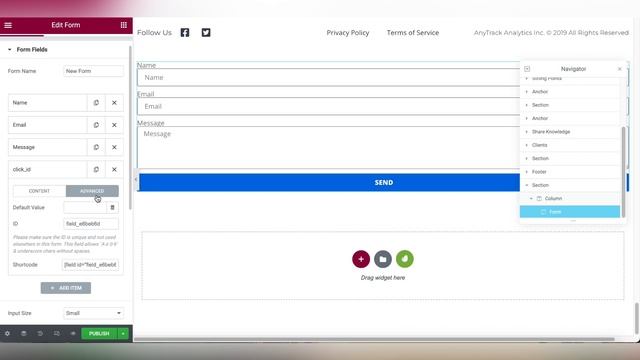This screenshot has width=640, height=360.
Task: Duplicate the Email form field
Action: [x=96, y=125]
